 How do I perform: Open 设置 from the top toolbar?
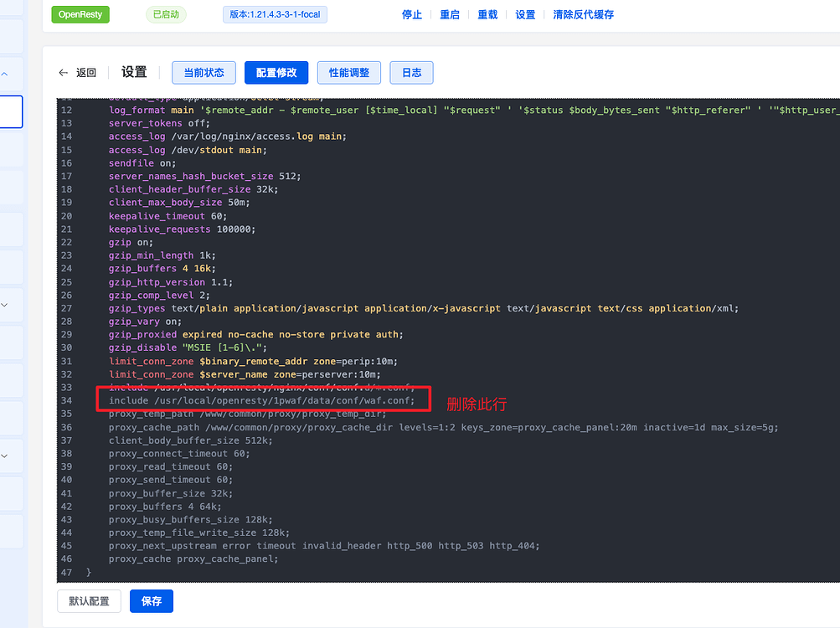[x=525, y=14]
